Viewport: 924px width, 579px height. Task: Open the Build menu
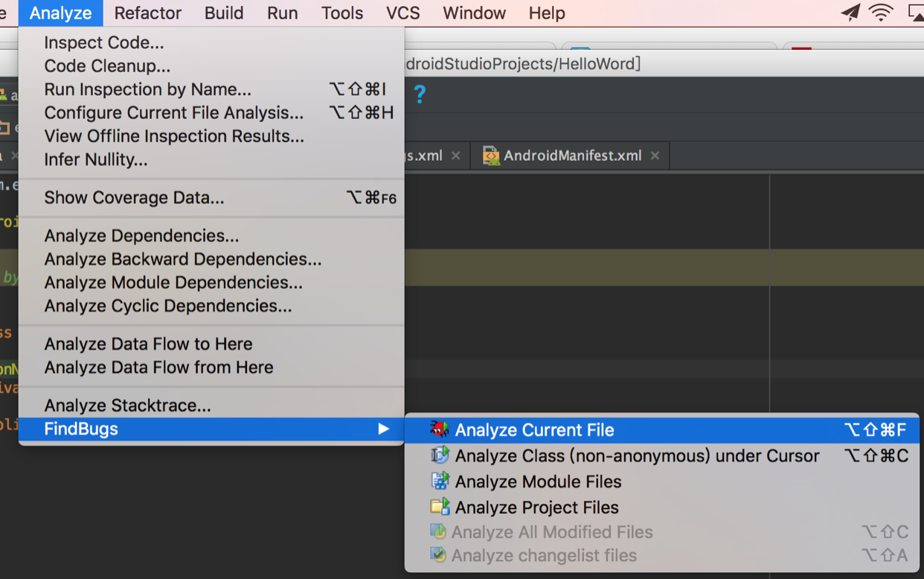pyautogui.click(x=224, y=13)
